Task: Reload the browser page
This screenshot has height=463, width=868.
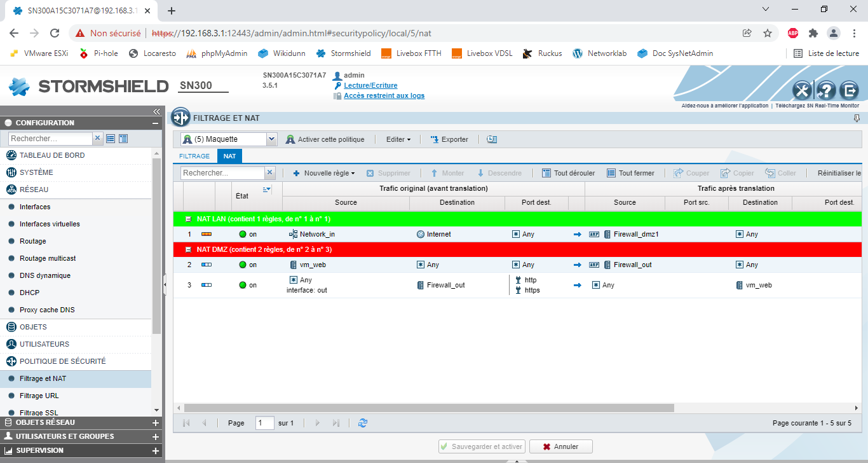Action: (55, 33)
